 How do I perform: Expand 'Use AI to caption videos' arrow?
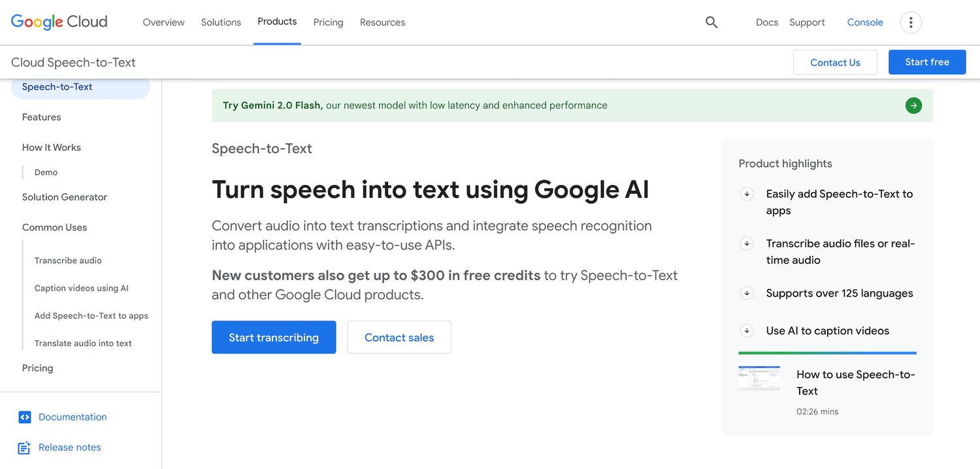(x=746, y=331)
